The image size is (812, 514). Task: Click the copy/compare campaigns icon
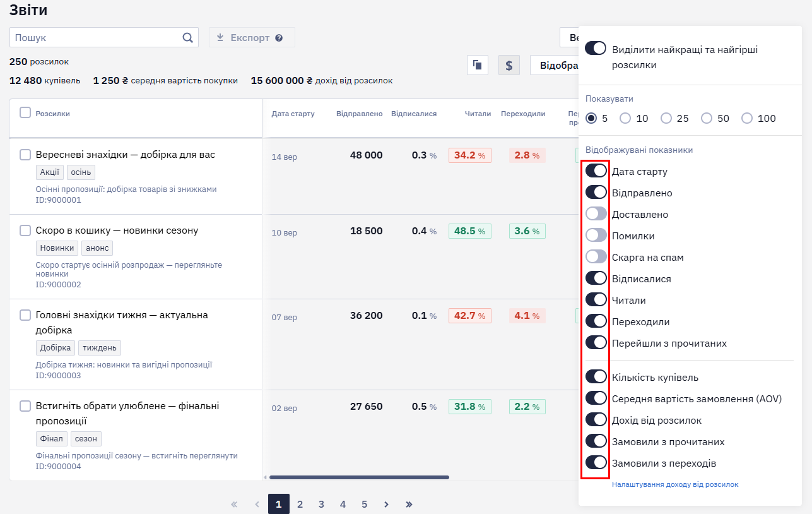(x=478, y=65)
